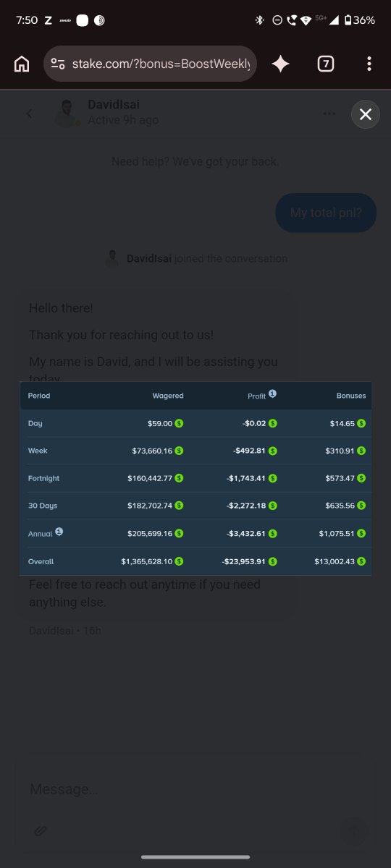Viewport: 391px width, 868px height.
Task: Open the chat options ellipsis menu
Action: [x=329, y=114]
